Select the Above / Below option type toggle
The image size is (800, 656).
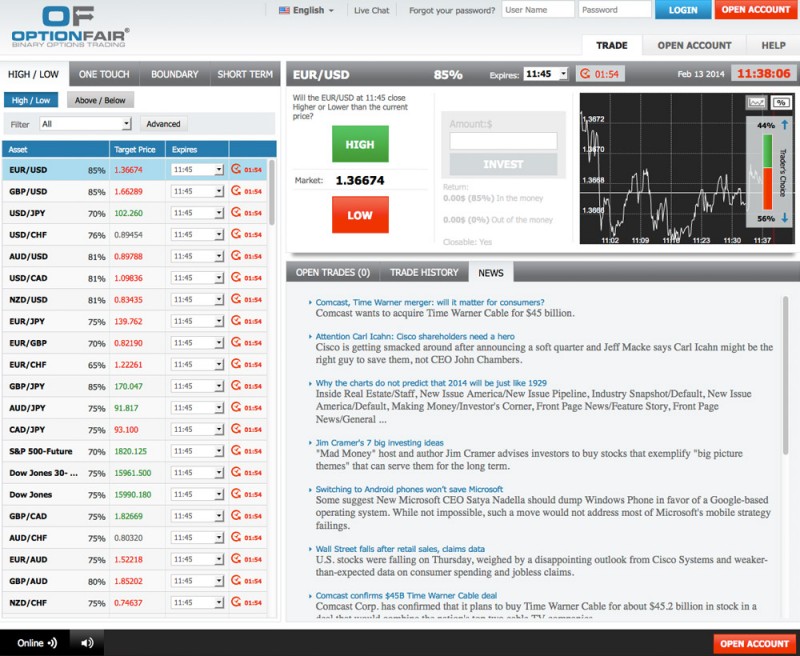[x=100, y=100]
